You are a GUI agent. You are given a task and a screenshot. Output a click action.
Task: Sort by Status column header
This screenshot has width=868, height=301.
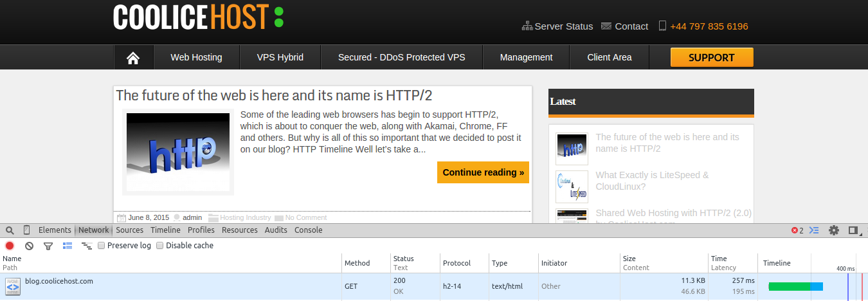click(415, 263)
